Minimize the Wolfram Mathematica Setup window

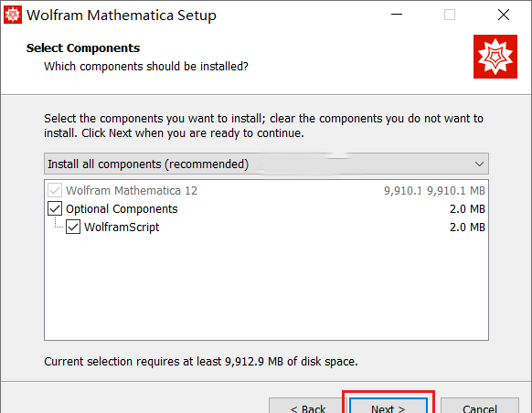(397, 15)
